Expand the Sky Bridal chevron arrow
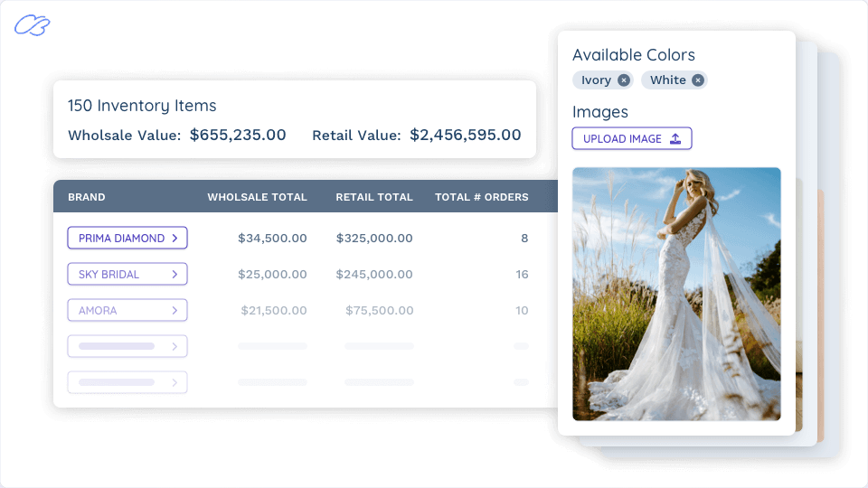The image size is (868, 488). 175,275
